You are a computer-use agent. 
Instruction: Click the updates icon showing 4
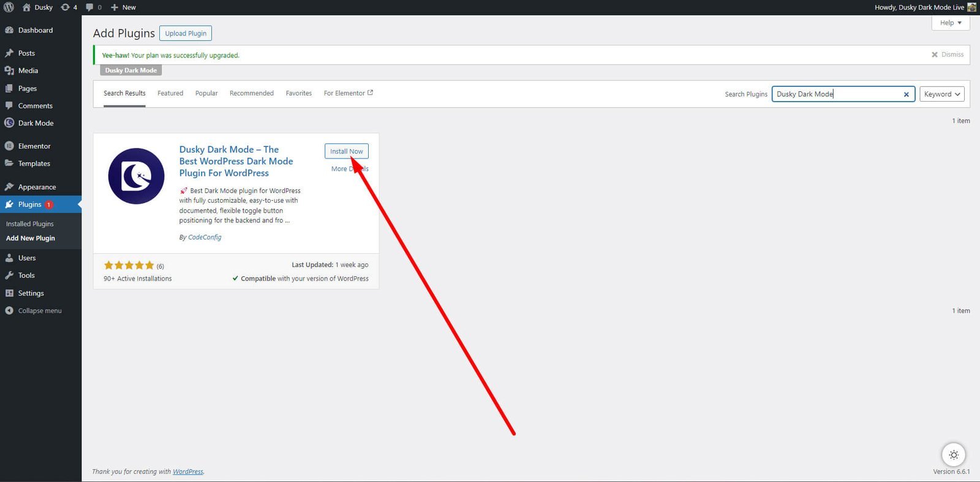click(66, 7)
